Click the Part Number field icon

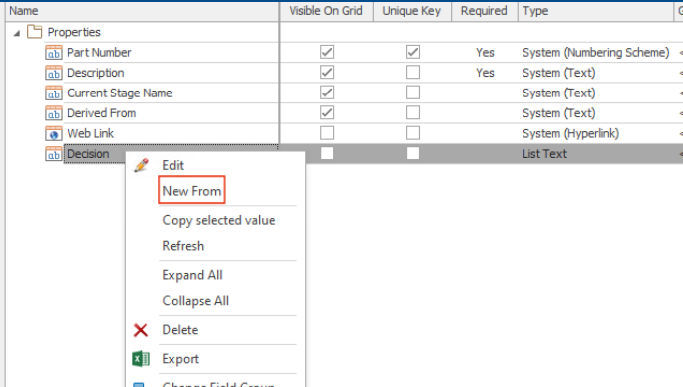(54, 52)
